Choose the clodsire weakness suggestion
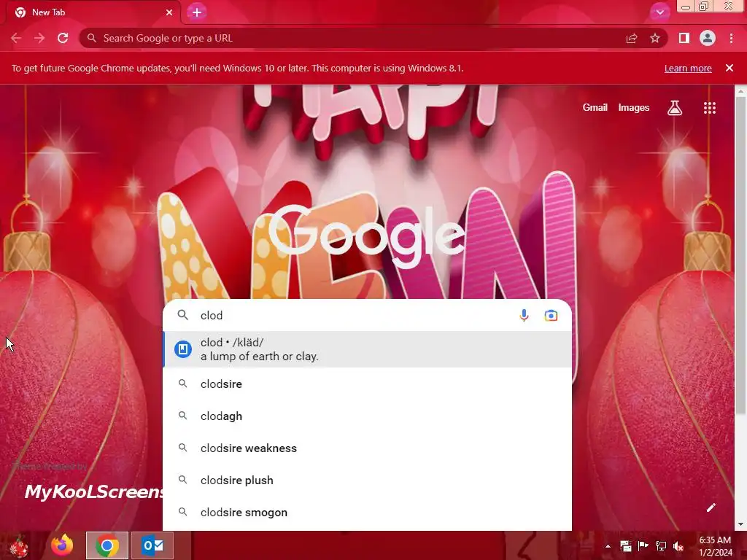Image resolution: width=747 pixels, height=560 pixels. point(368,448)
